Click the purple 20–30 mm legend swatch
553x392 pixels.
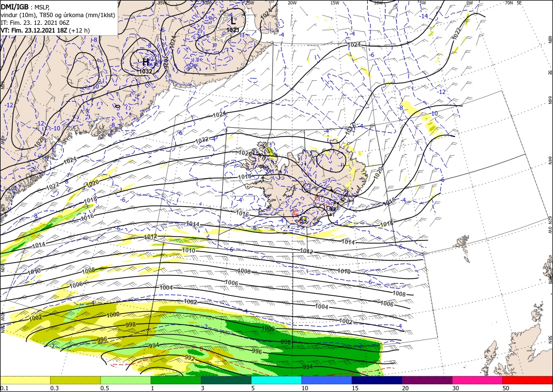[x=427, y=380]
